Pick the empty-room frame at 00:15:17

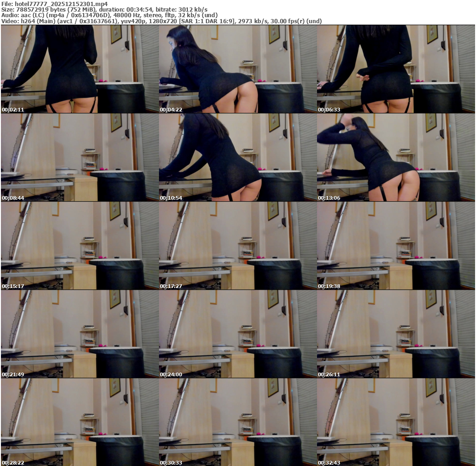tap(79, 245)
